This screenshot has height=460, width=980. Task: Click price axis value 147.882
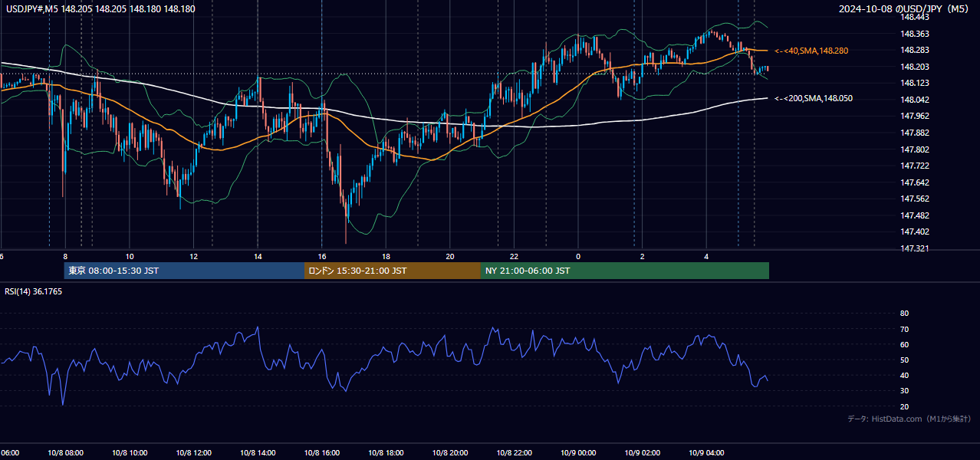click(x=913, y=133)
